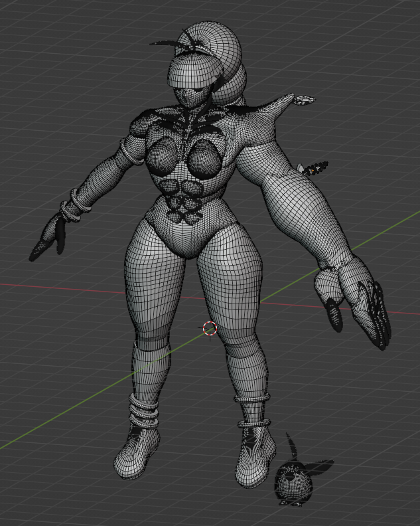
Task: Click the character's face mesh
Action: point(190,98)
